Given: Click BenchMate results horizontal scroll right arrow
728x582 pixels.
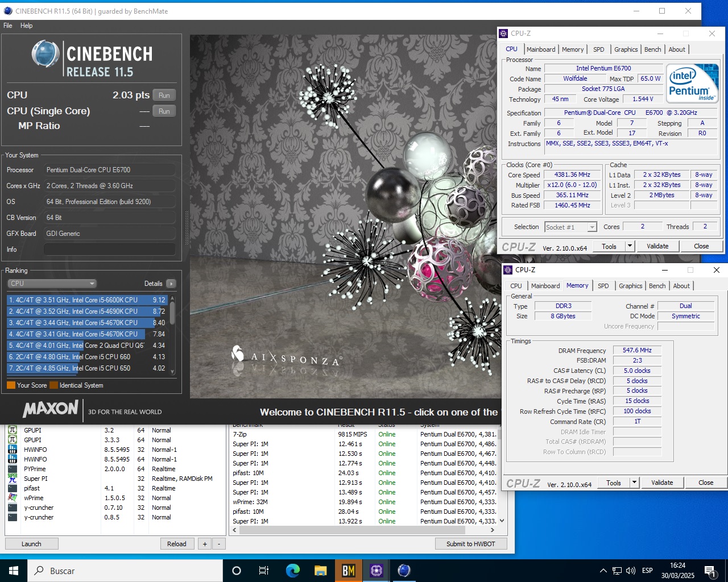Looking at the screenshot, I should tap(492, 530).
